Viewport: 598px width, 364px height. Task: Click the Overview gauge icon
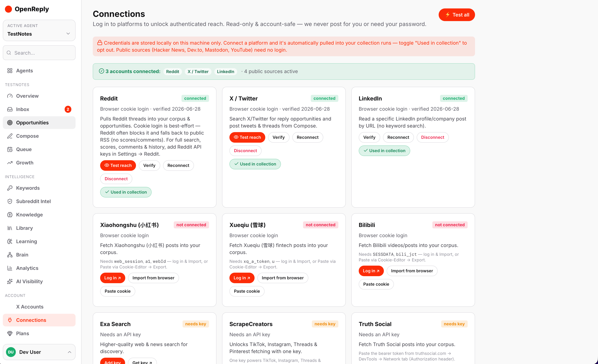tap(10, 96)
